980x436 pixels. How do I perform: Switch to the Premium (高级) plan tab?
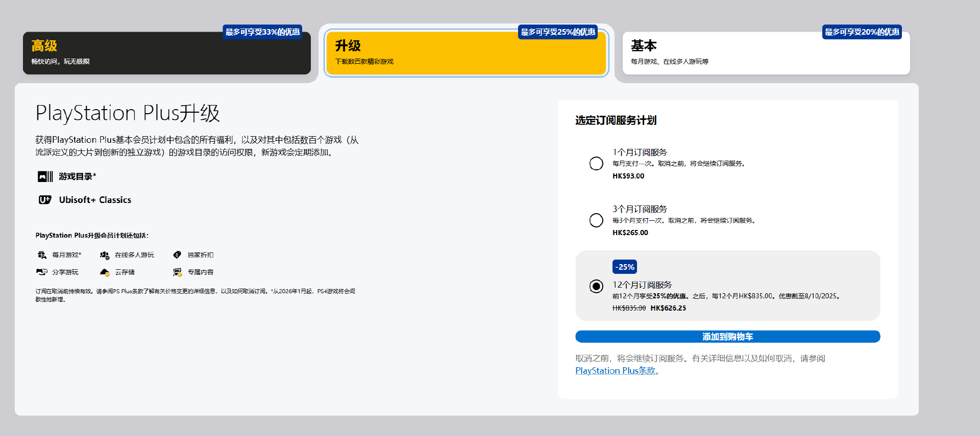pos(166,54)
